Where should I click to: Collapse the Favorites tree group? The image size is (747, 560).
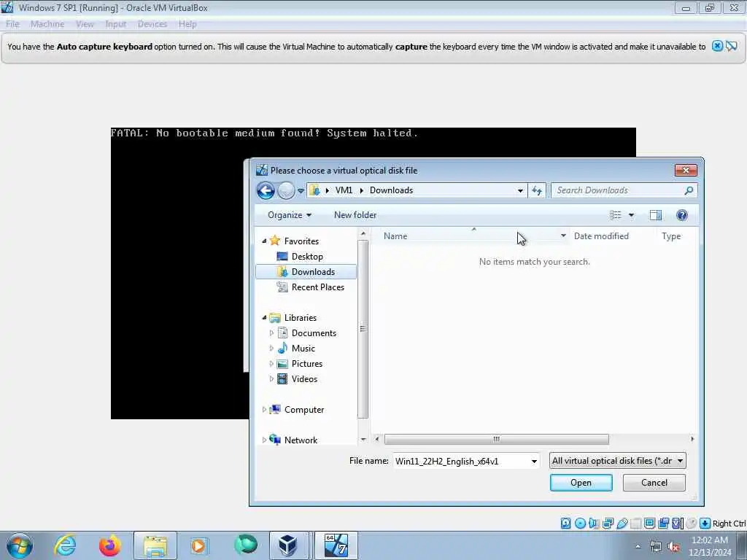[x=264, y=241]
